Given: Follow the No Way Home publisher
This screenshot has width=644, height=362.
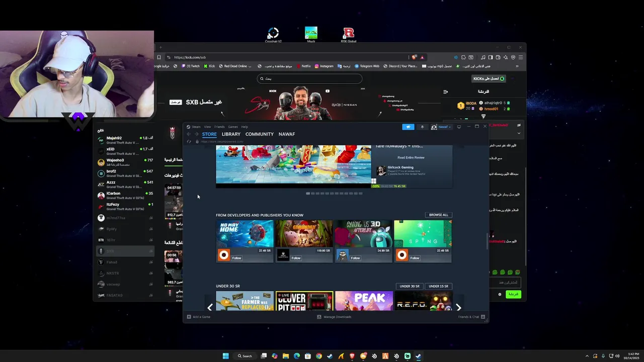Looking at the screenshot, I should pyautogui.click(x=236, y=258).
